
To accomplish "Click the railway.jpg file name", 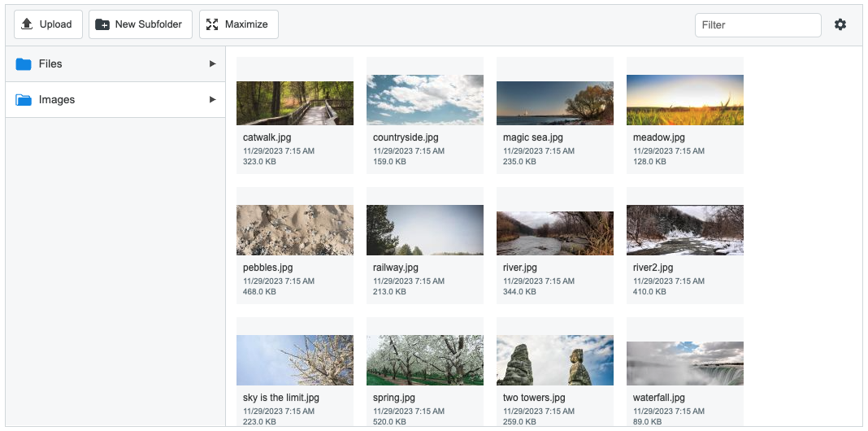I will 396,268.
